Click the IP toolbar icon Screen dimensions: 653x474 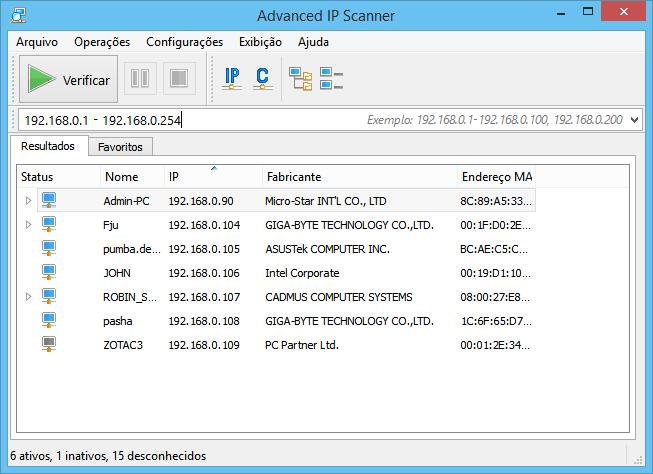point(232,78)
